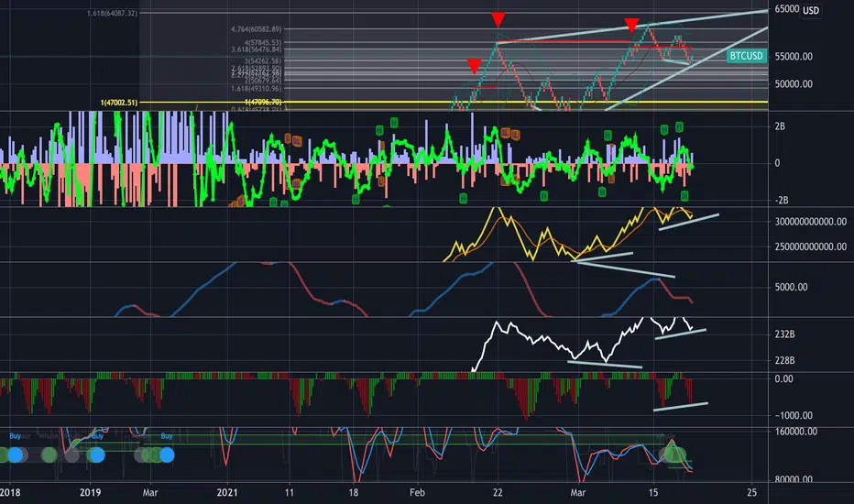Click the 65000 price axis label
Viewport: 854px width, 504px height.
point(786,9)
